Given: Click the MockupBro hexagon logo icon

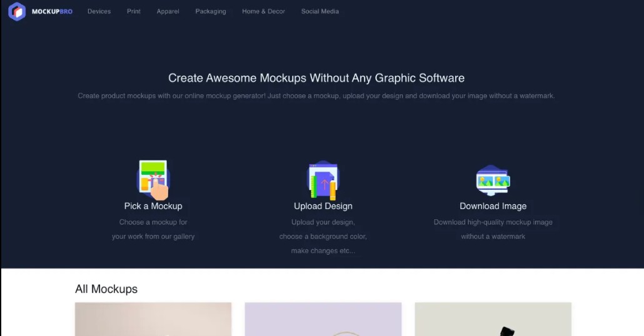Looking at the screenshot, I should [x=17, y=11].
